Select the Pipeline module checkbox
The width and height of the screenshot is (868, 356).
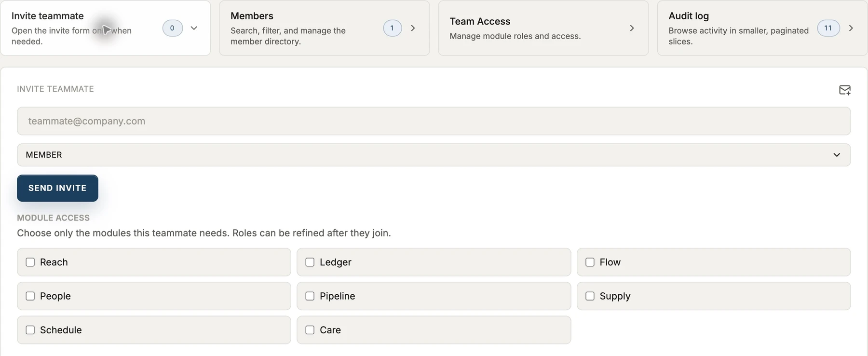[310, 296]
